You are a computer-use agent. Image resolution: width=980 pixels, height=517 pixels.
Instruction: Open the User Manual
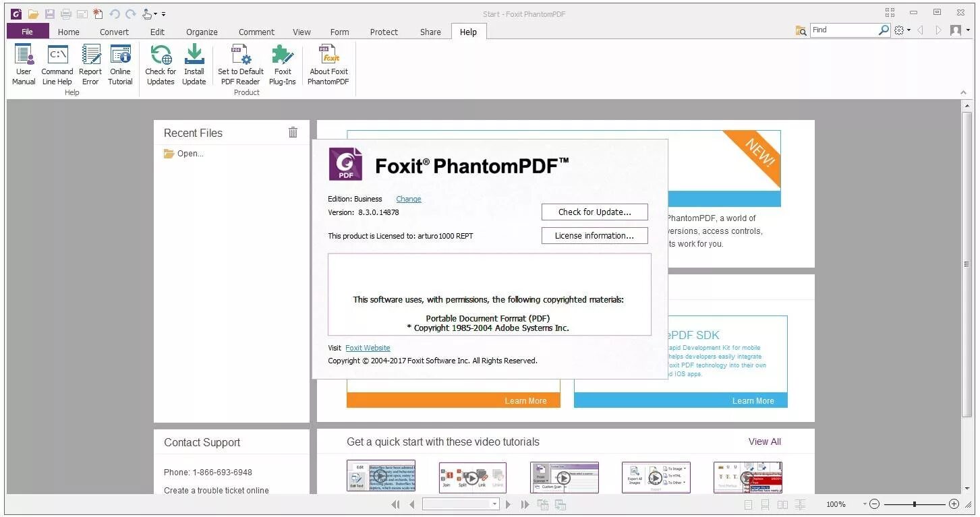(x=24, y=65)
